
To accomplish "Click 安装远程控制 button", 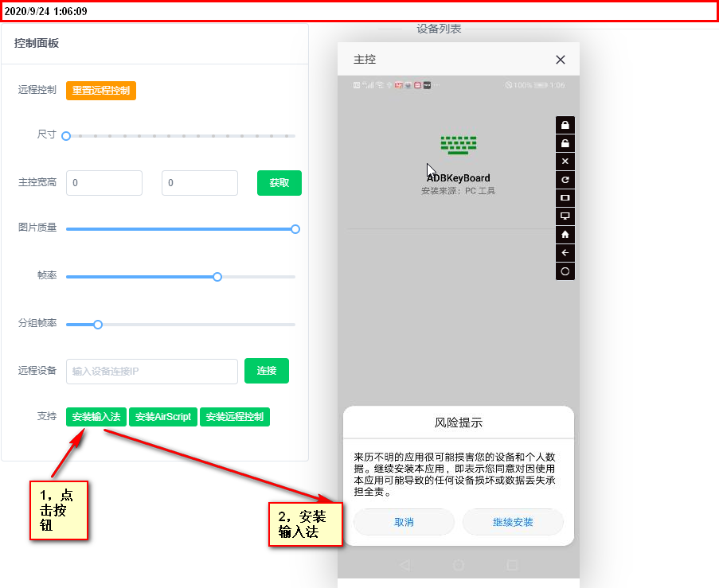I will pyautogui.click(x=235, y=417).
